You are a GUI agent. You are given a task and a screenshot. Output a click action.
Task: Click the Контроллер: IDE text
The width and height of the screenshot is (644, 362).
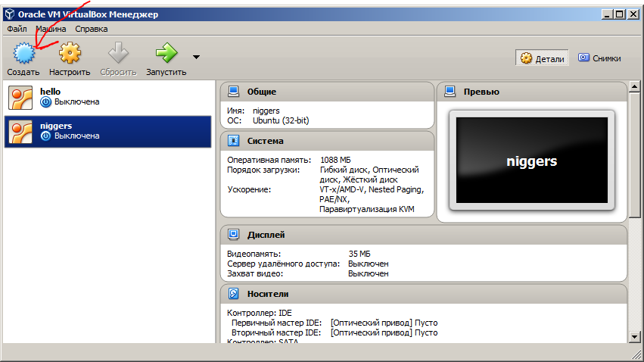point(260,313)
